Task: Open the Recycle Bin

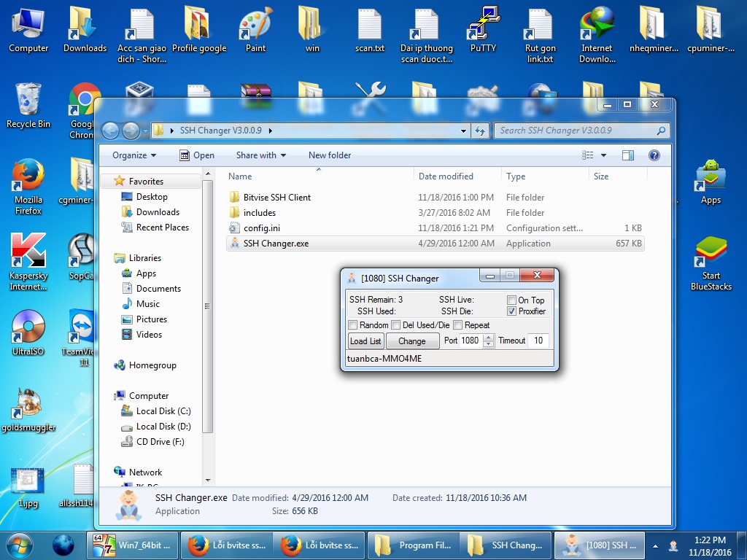Action: point(28,106)
